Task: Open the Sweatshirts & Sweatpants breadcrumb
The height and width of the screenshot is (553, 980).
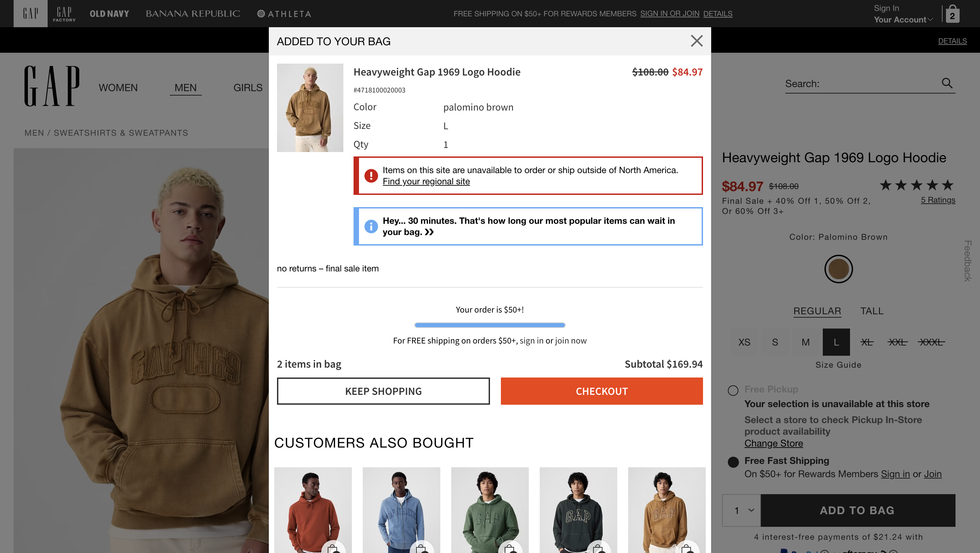Action: tap(120, 133)
